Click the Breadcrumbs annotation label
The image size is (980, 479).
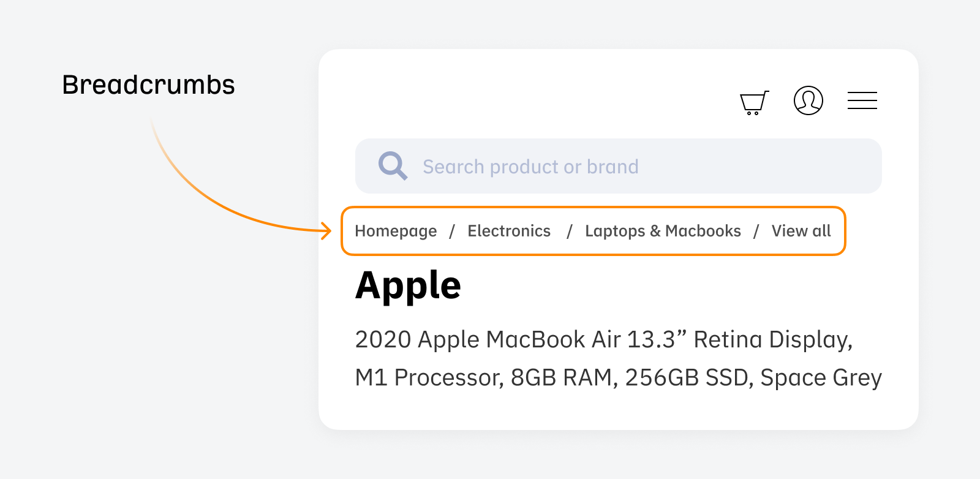(x=148, y=85)
